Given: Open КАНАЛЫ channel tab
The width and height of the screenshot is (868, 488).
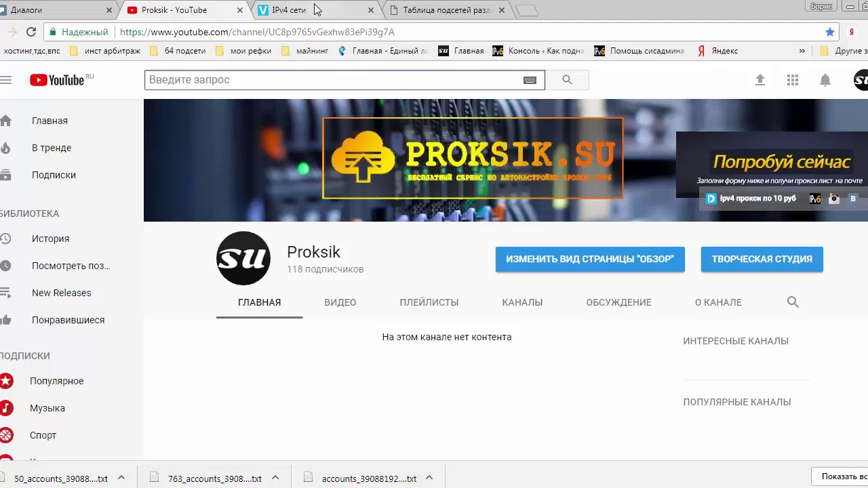Looking at the screenshot, I should coord(522,302).
